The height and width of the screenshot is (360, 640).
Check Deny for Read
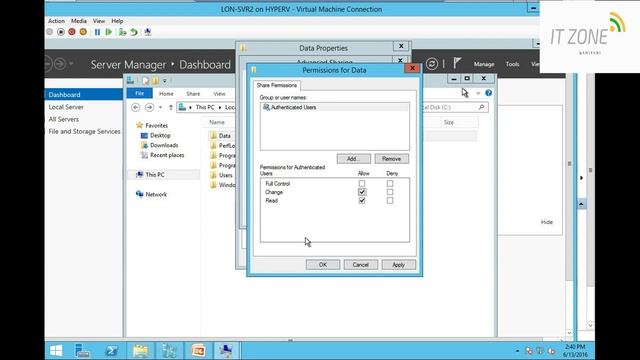point(390,200)
